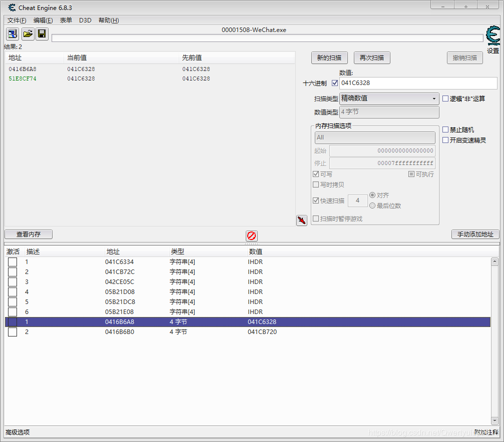Click the start address field
Screen dimensions: 504x442
click(x=382, y=150)
